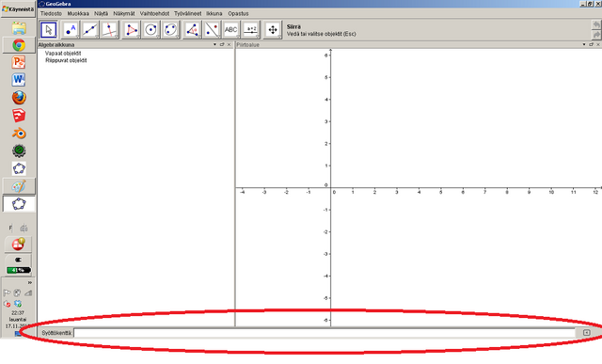Select the Move Graphics View tool
602x364 pixels.
[273, 29]
